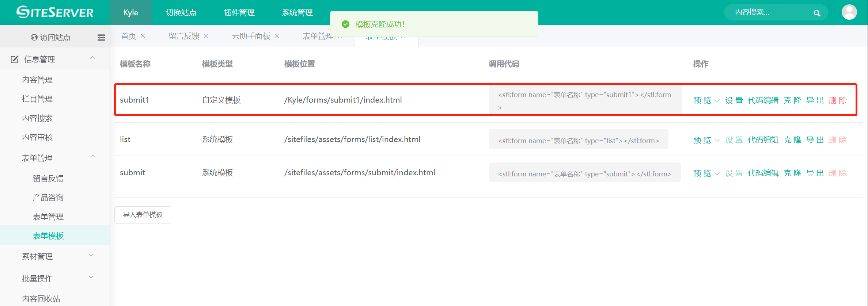
Task: Open the user avatar menu
Action: click(849, 12)
